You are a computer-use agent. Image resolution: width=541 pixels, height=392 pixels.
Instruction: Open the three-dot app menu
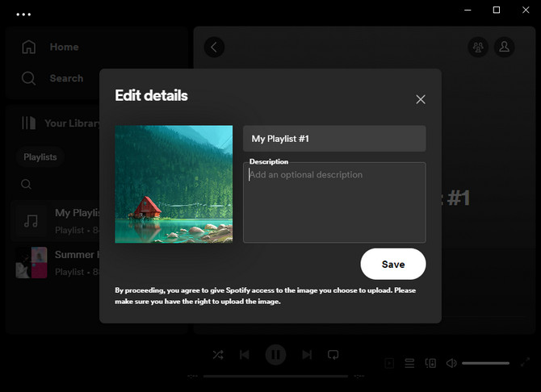tap(23, 15)
